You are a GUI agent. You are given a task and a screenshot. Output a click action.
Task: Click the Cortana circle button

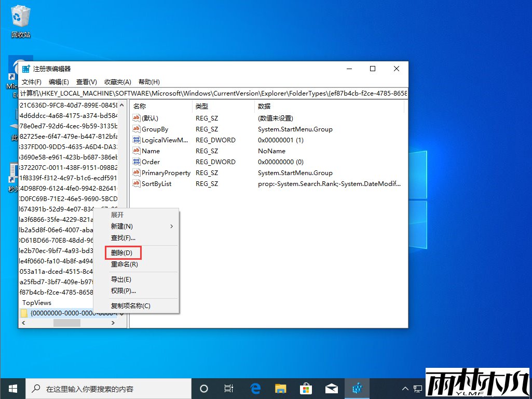203,388
